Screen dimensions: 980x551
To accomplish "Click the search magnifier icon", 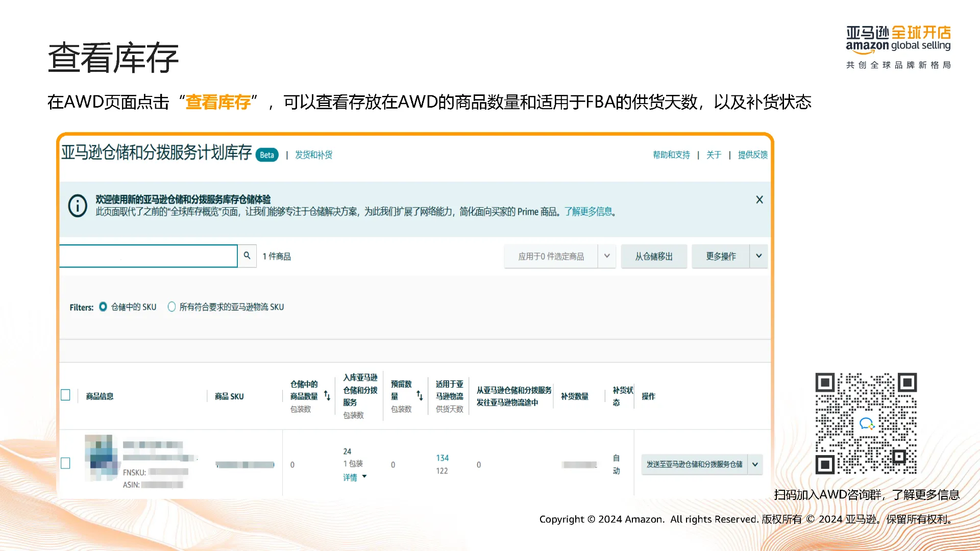I will [247, 256].
